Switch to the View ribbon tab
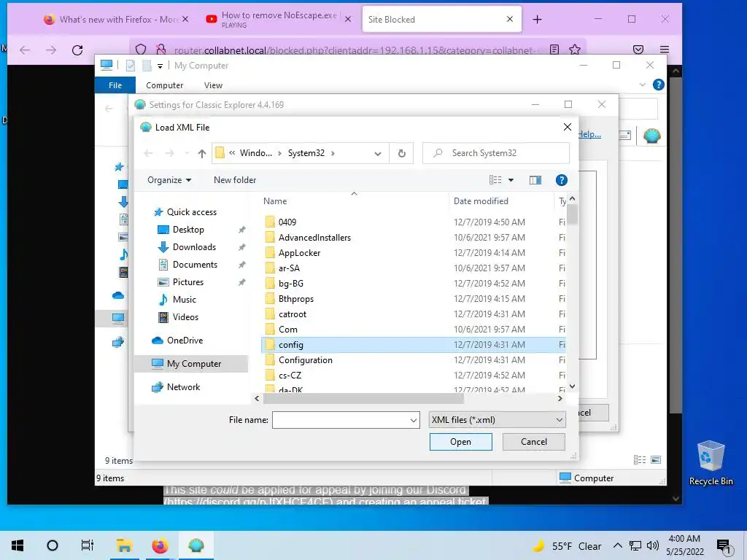Viewport: 747px width, 560px height. pos(213,85)
